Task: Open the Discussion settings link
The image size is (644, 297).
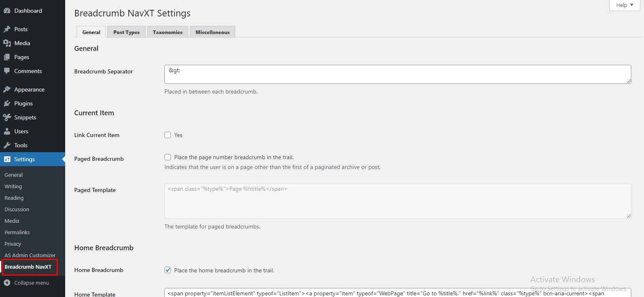Action: pos(17,209)
